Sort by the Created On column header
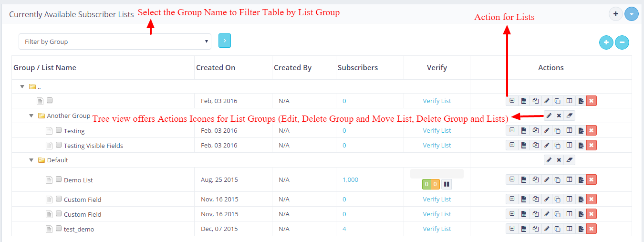This screenshot has width=644, height=242. tap(216, 68)
